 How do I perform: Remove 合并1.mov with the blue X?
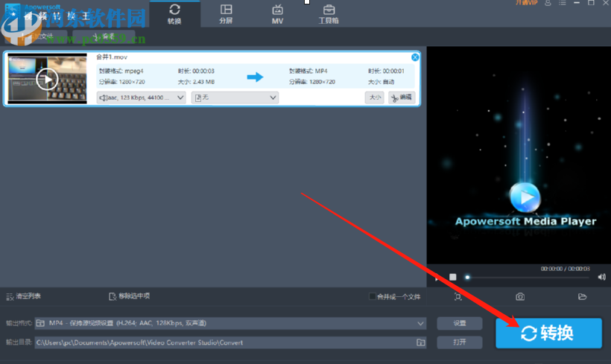(415, 57)
